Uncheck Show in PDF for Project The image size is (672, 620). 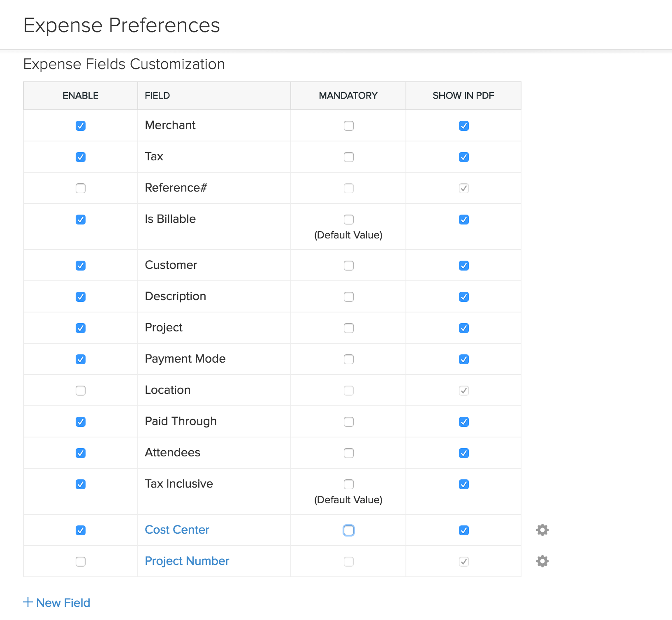click(464, 328)
